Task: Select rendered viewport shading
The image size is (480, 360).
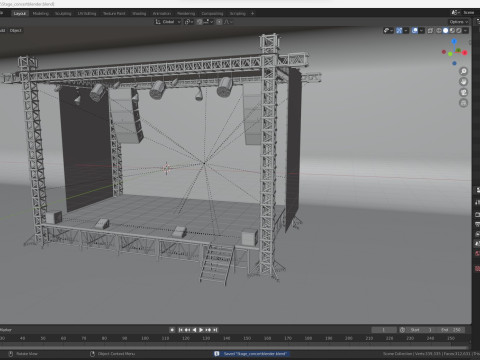Action: tap(459, 30)
